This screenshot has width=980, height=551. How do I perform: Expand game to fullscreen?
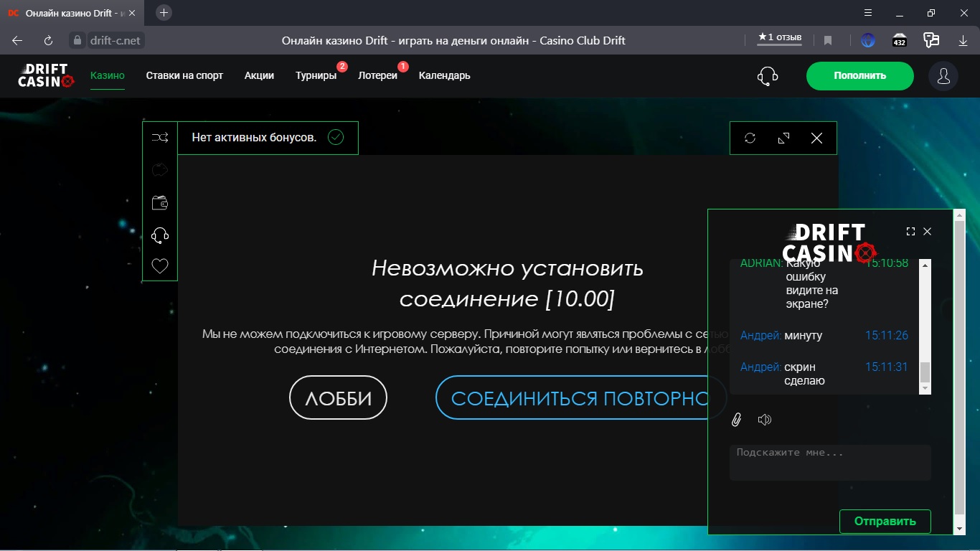[783, 138]
